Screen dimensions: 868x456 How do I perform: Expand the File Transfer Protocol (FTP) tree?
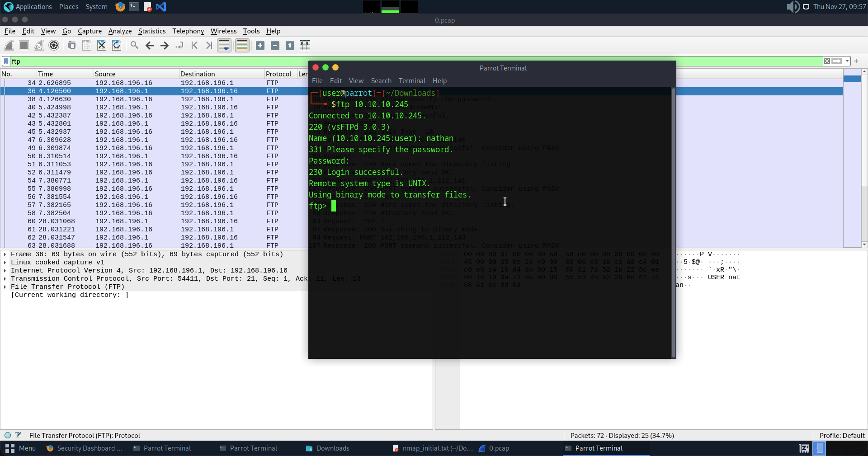click(5, 287)
